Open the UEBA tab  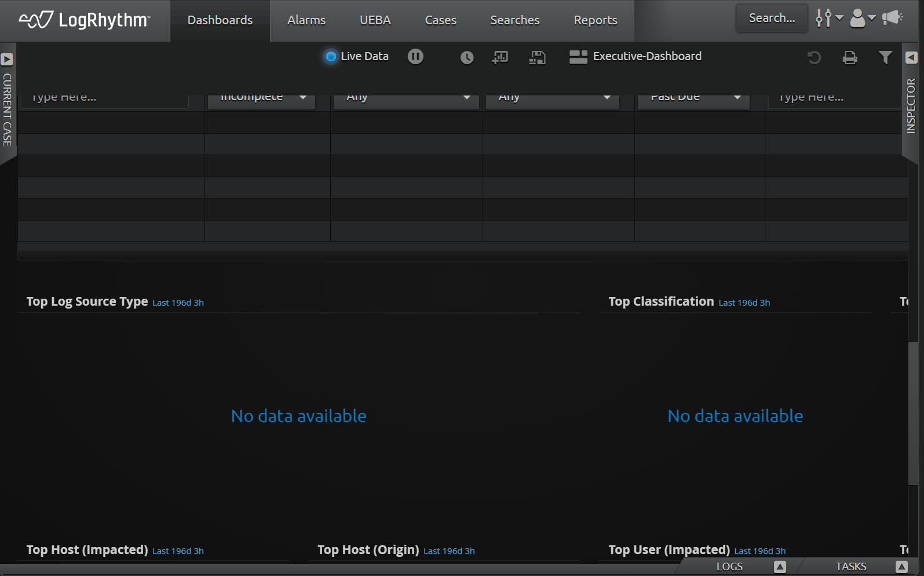coord(375,20)
